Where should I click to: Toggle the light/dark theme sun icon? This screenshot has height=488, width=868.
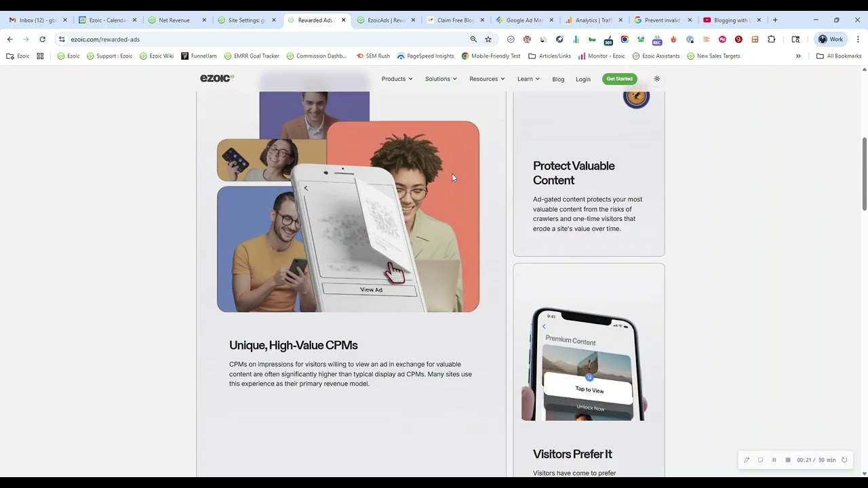656,79
